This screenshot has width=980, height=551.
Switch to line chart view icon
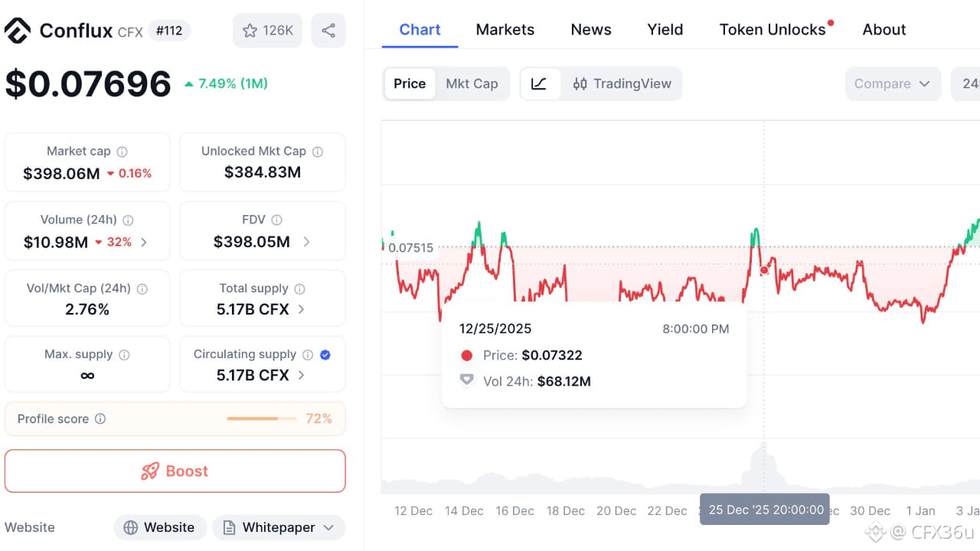[x=539, y=83]
